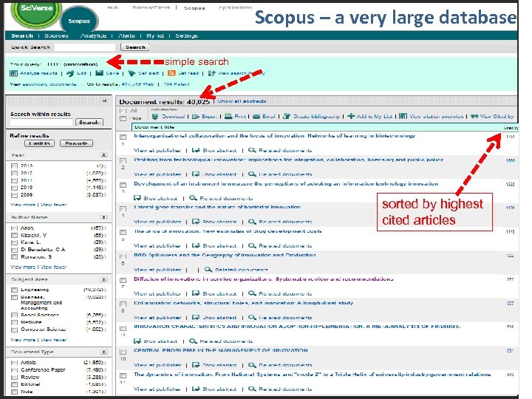Collapse the Document Type filter section

coord(104,352)
